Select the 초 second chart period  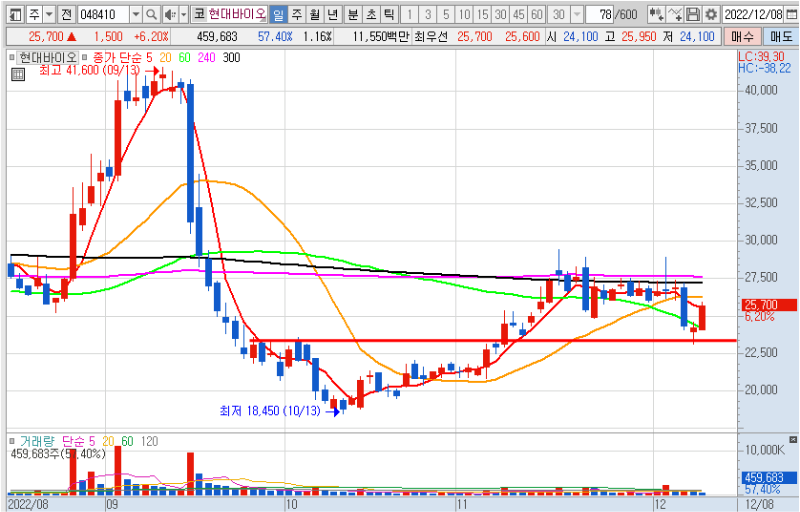click(x=371, y=14)
